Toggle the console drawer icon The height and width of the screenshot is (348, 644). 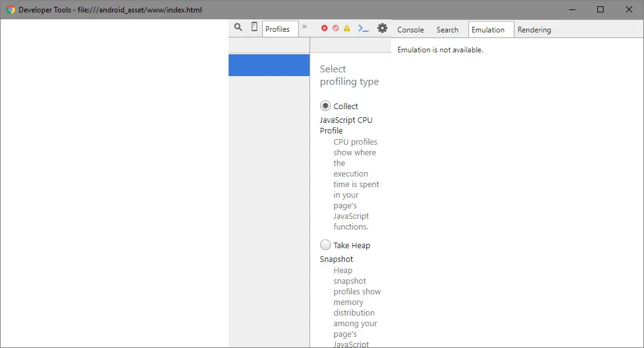[x=364, y=28]
